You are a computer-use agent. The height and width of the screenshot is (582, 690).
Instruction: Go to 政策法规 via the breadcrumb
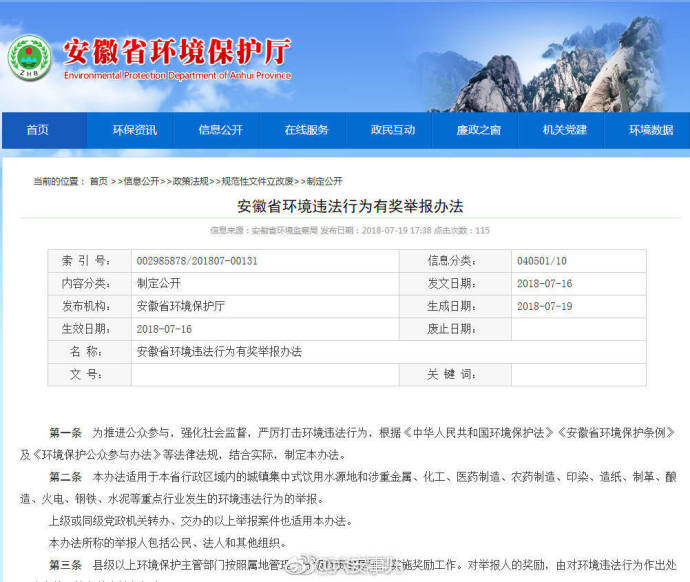(190, 181)
